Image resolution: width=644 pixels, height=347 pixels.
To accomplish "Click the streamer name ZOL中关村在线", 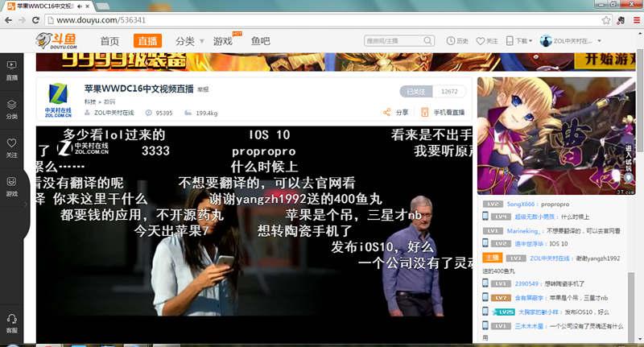I will coord(114,113).
